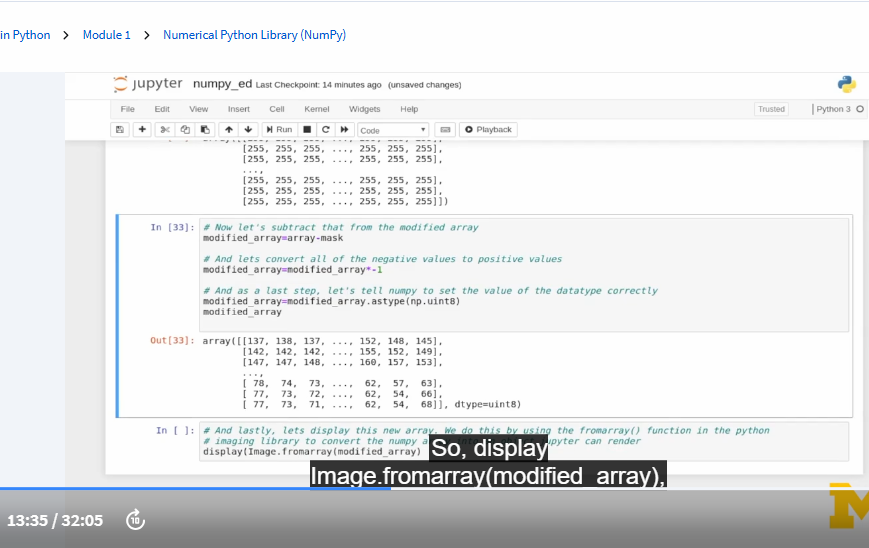Rename notebook title numpy_ed
Viewport: 869px width, 548px height.
(222, 84)
